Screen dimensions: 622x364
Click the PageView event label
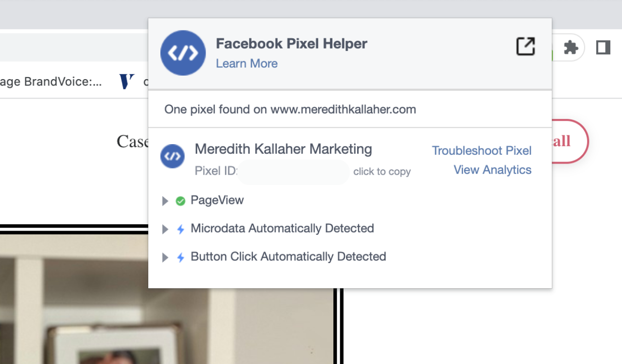click(217, 200)
